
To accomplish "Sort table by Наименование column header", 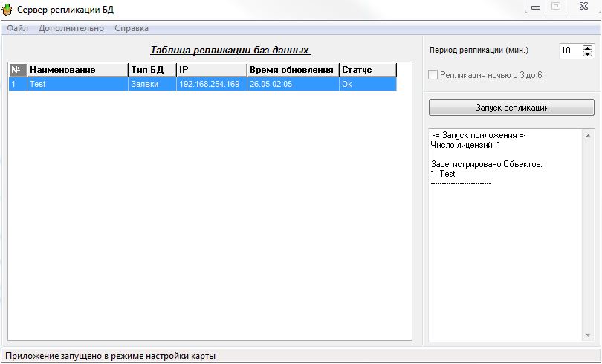I will click(77, 70).
